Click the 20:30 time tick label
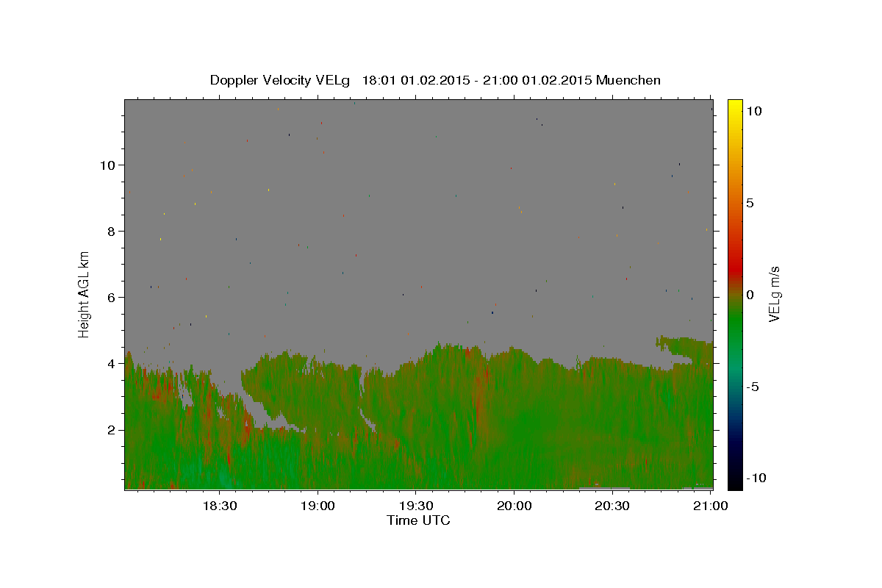Screen dimensions: 882x588 coord(612,506)
